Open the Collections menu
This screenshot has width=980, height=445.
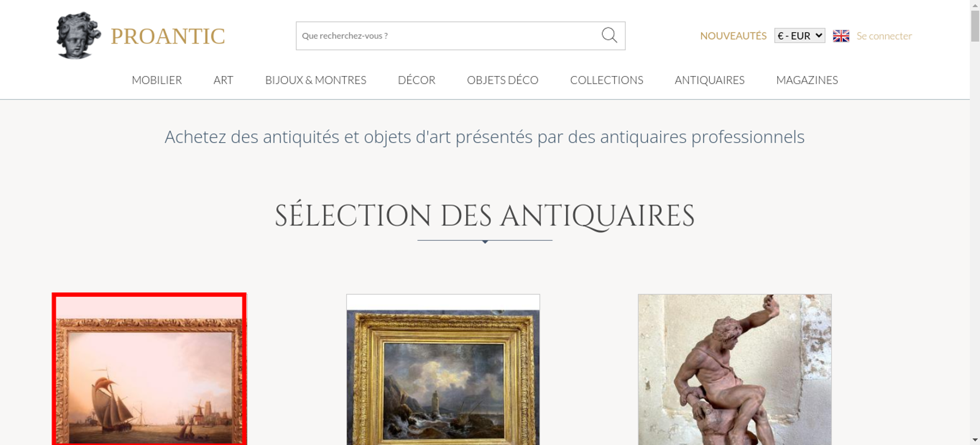607,80
